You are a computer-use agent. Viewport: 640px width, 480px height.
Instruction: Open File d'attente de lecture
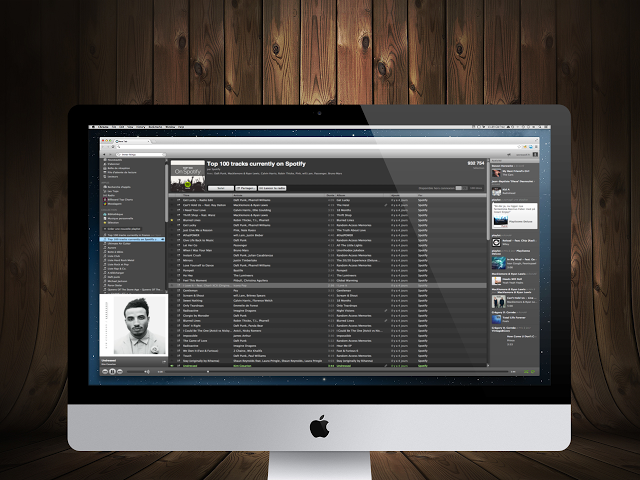tap(122, 172)
